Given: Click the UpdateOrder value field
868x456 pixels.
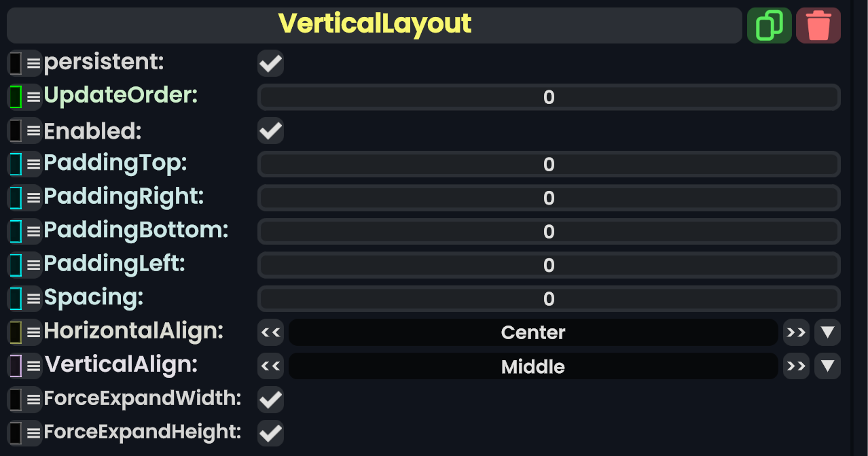Looking at the screenshot, I should (549, 97).
